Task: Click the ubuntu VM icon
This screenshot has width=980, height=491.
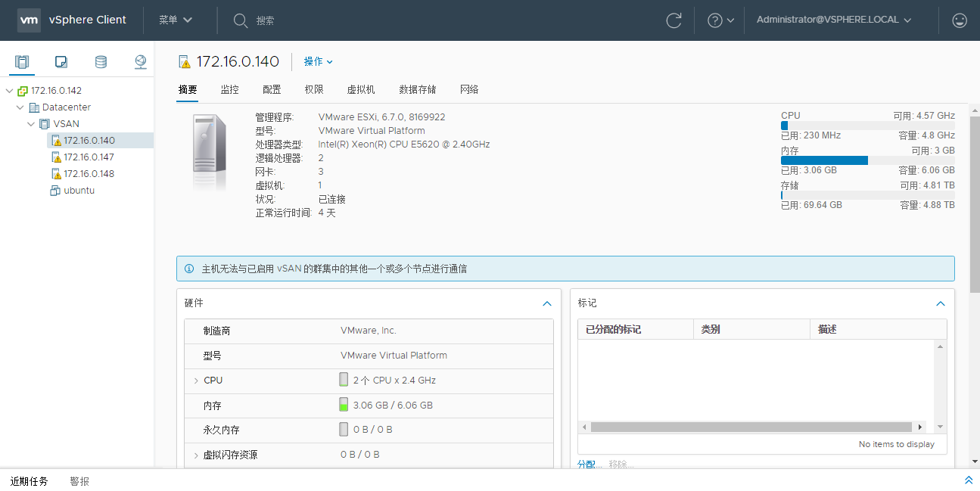Action: point(55,191)
